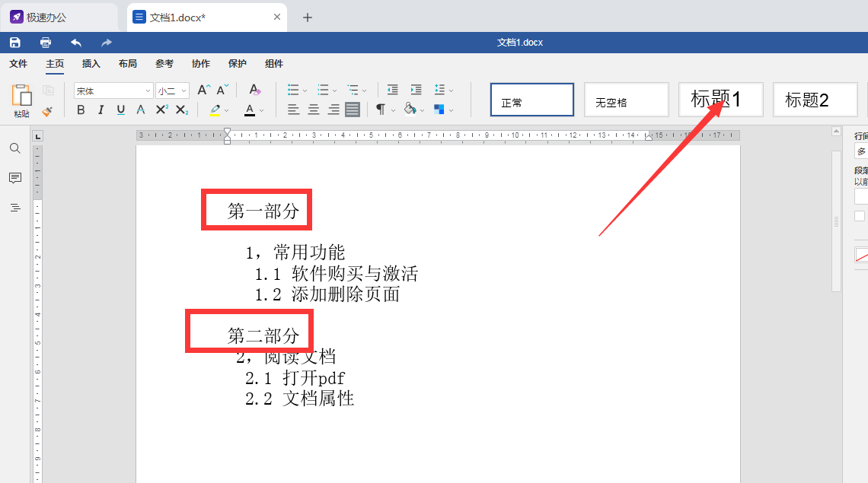Click the 粘贴 paste button
This screenshot has height=483, width=868.
(x=21, y=100)
